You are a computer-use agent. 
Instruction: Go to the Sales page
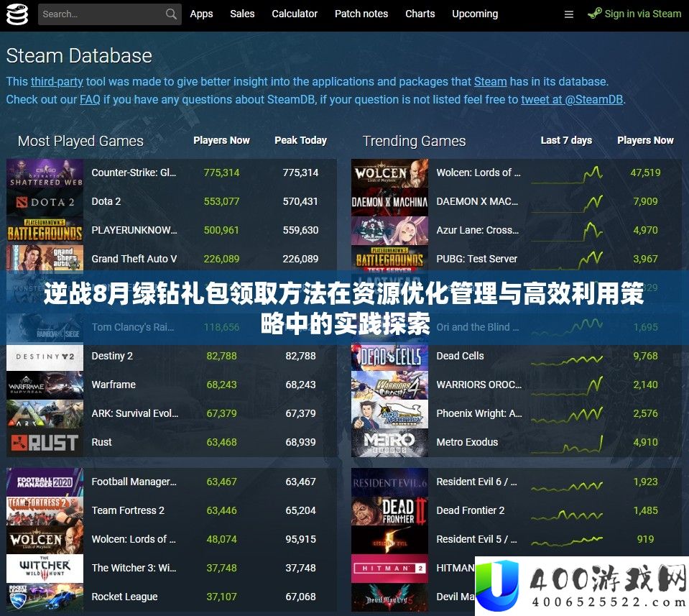(x=242, y=14)
